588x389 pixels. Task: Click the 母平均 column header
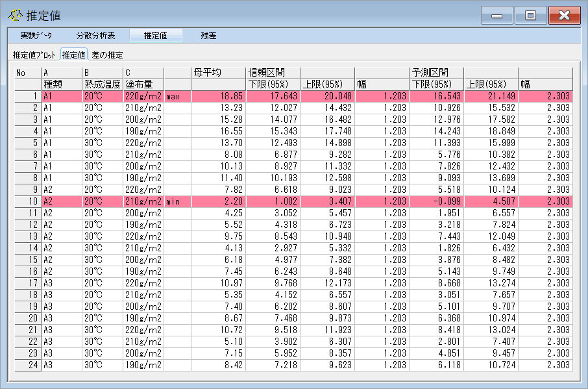[x=208, y=73]
